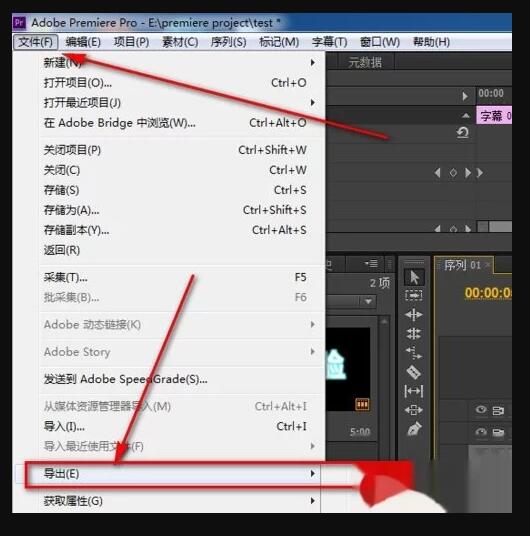Screen dimensions: 530x536
Task: Expand the 获取属性(G) submenu
Action: click(x=313, y=501)
